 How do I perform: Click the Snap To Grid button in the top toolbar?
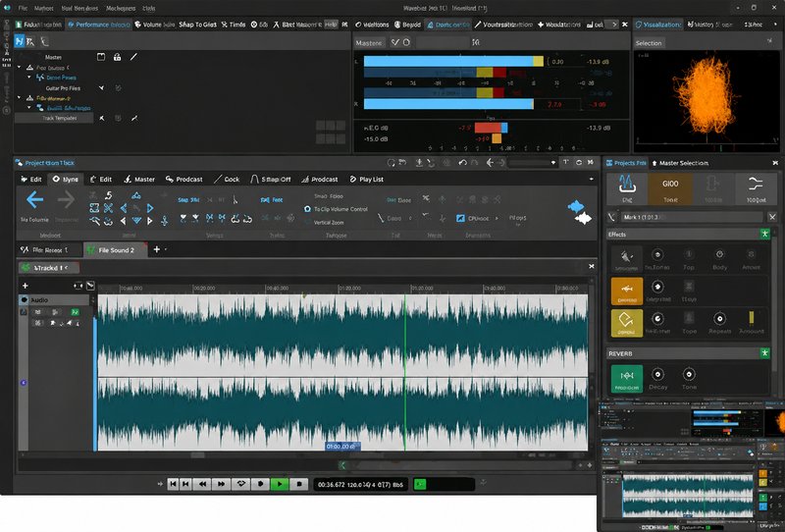[198, 25]
